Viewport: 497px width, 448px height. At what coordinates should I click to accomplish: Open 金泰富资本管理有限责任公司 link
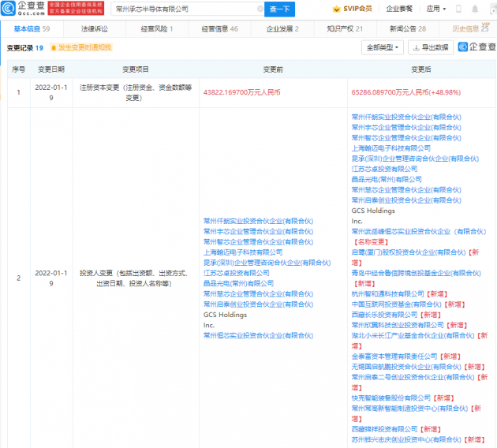(394, 357)
